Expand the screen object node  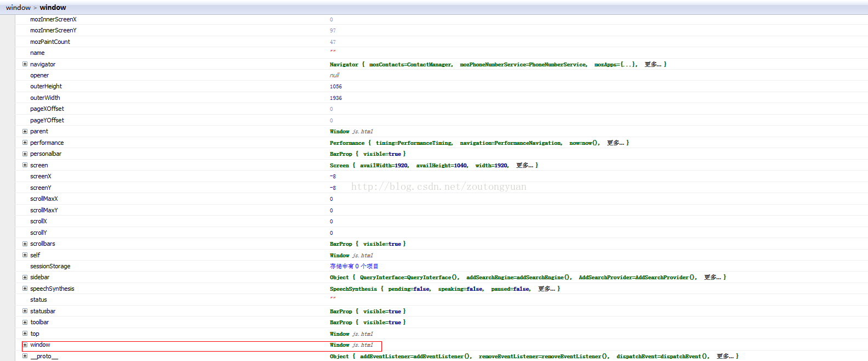[x=25, y=165]
